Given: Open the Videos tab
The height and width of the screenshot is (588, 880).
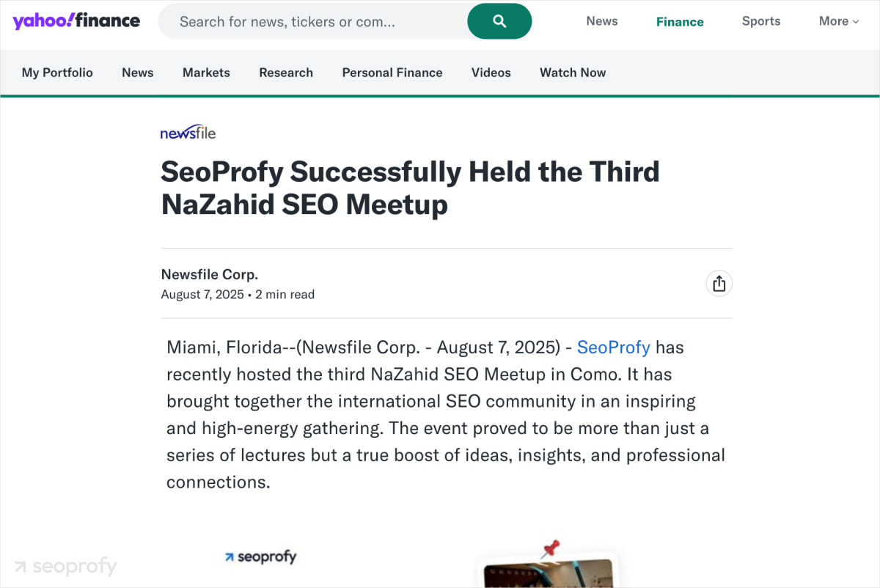Looking at the screenshot, I should click(x=491, y=73).
